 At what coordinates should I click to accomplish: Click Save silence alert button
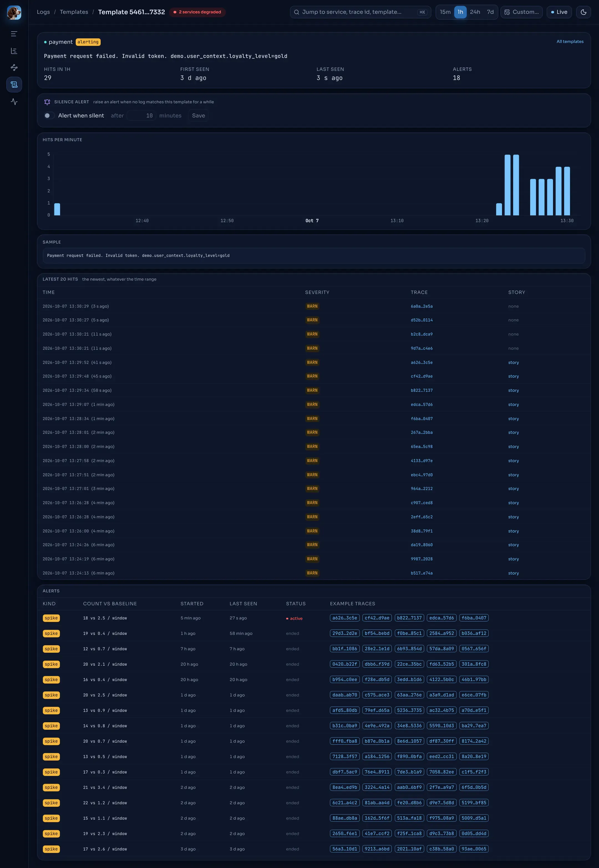[199, 116]
